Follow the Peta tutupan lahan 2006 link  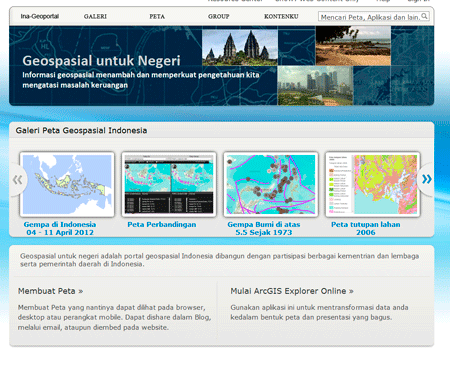click(366, 228)
